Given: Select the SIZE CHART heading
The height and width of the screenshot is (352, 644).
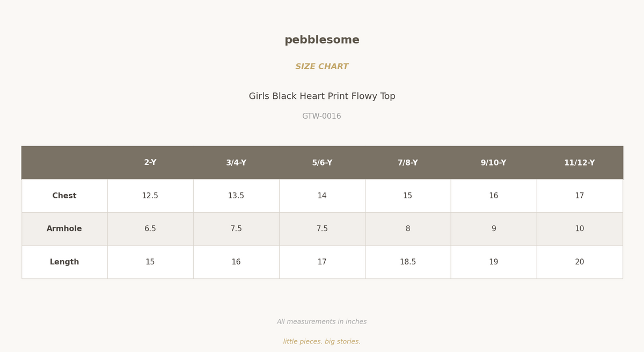Looking at the screenshot, I should coord(322,67).
